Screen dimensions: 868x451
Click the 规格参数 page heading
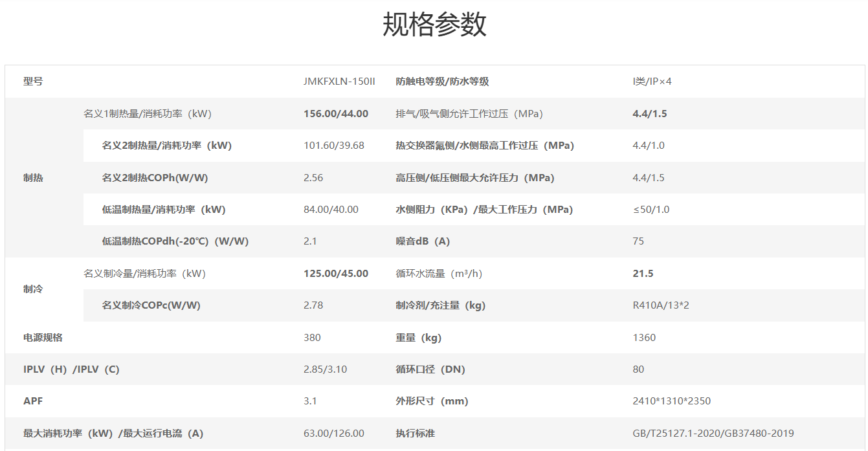click(434, 25)
